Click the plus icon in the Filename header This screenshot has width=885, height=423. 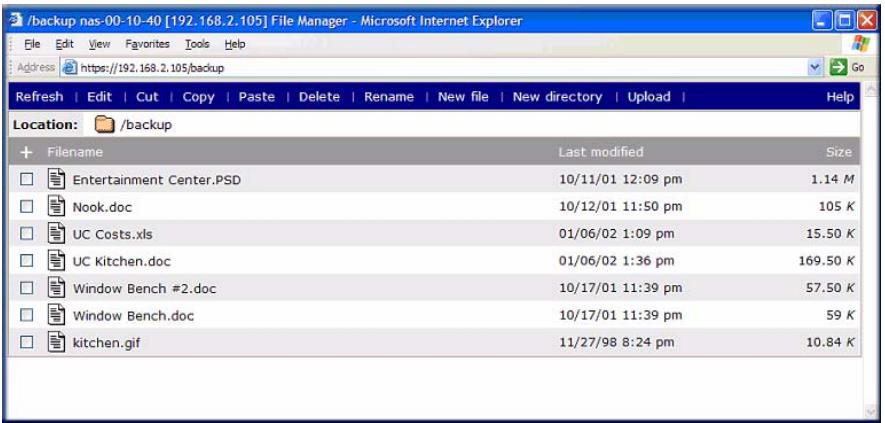27,152
